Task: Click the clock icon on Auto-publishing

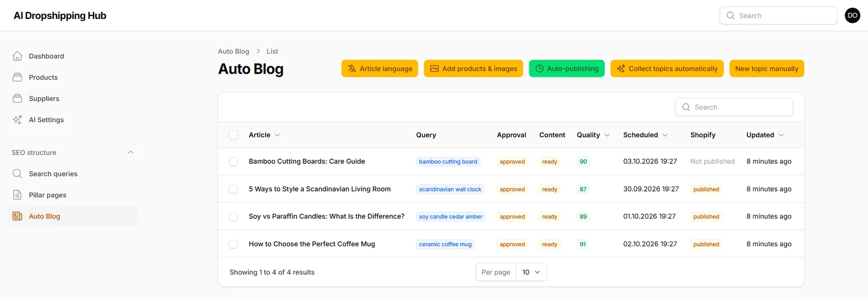Action: click(x=539, y=68)
